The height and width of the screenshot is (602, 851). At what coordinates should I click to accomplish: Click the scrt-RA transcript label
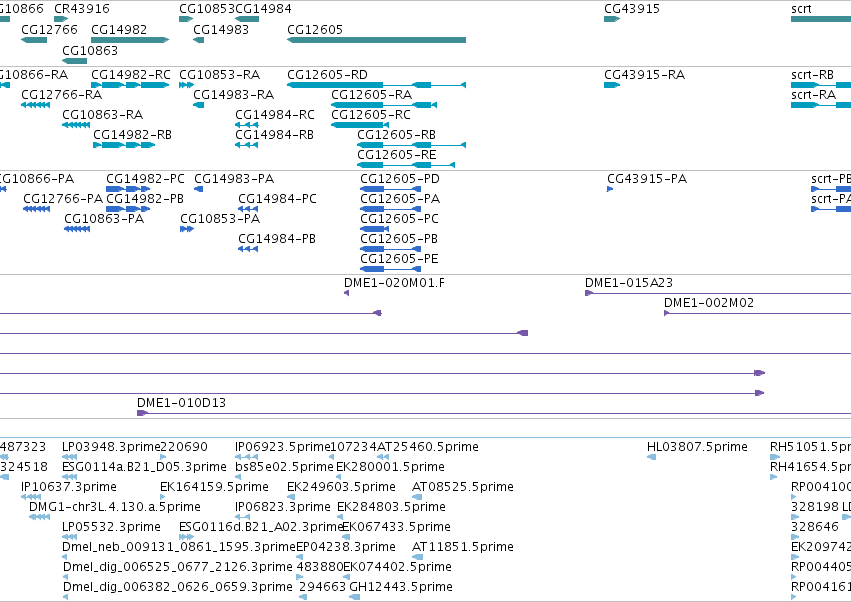813,94
